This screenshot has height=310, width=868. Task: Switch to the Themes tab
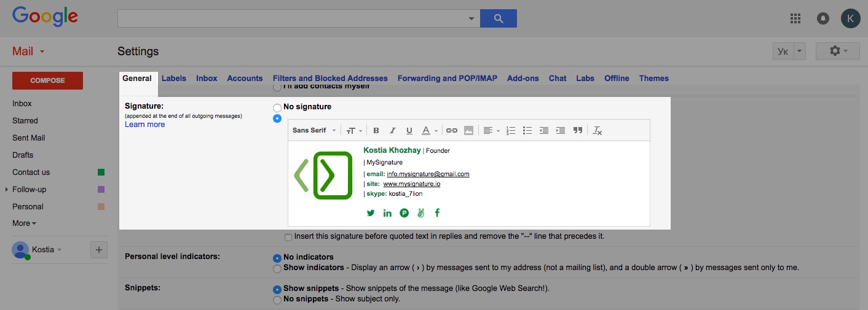(654, 79)
